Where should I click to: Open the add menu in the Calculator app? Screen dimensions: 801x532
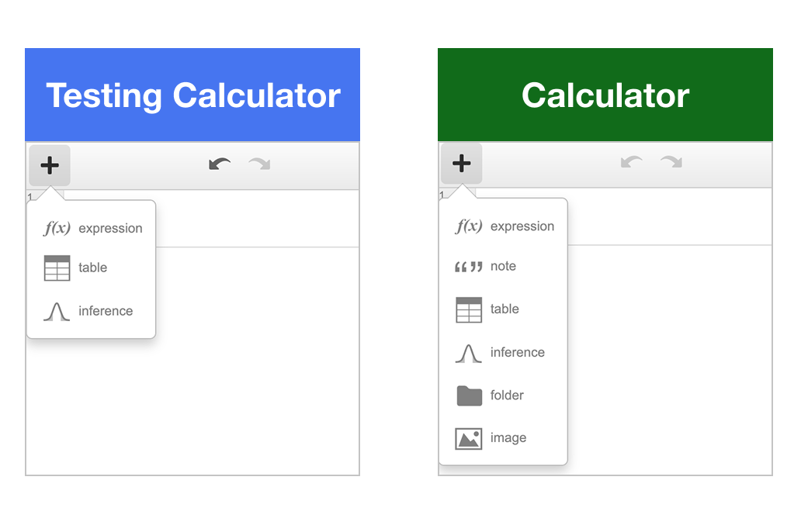point(461,163)
